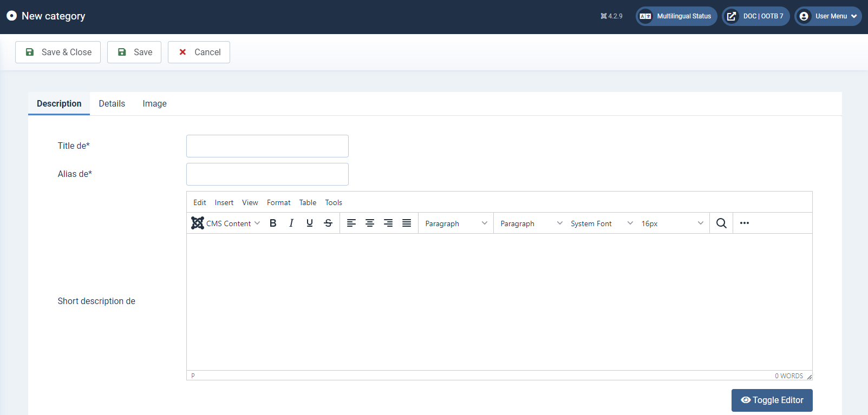
Task: Open the find and replace search icon
Action: click(x=721, y=223)
